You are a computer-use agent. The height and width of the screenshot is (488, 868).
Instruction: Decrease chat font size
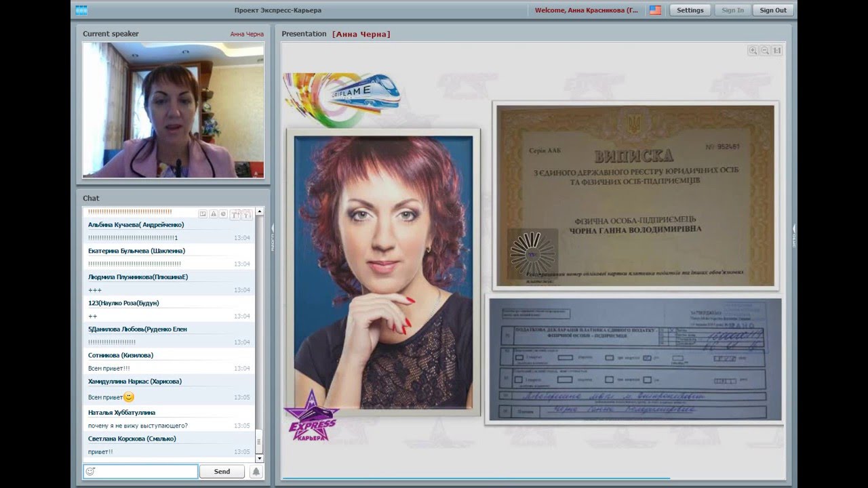(246, 214)
